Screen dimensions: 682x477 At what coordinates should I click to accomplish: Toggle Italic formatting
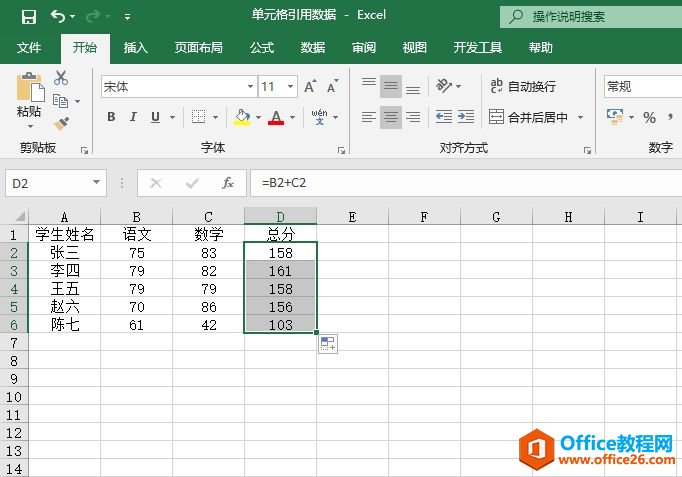[133, 117]
